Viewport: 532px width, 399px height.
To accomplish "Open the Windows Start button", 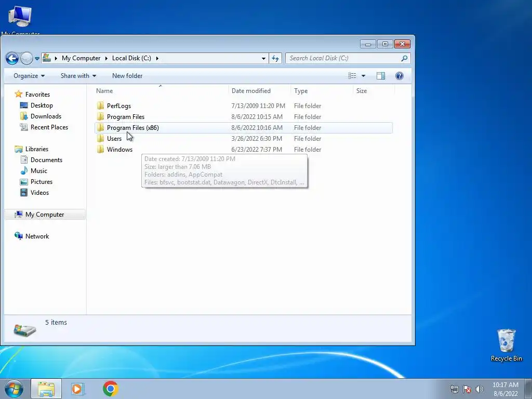I will [14, 389].
